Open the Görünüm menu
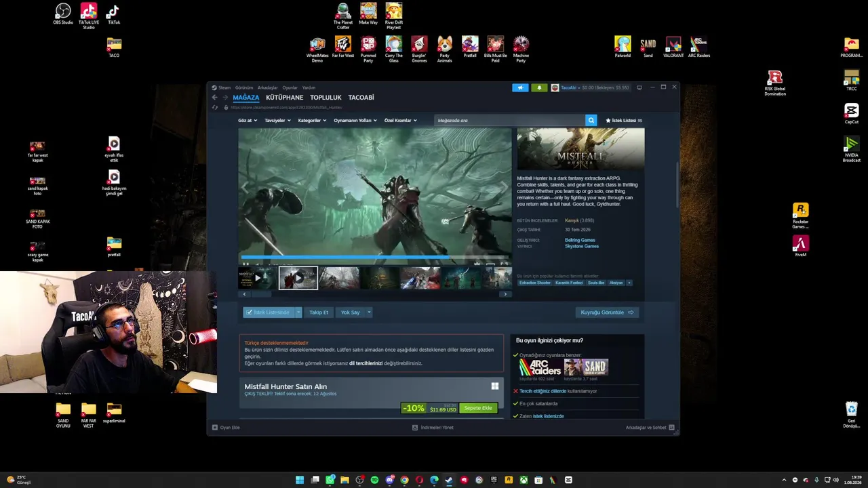Screen dimensions: 868x488 [244, 87]
